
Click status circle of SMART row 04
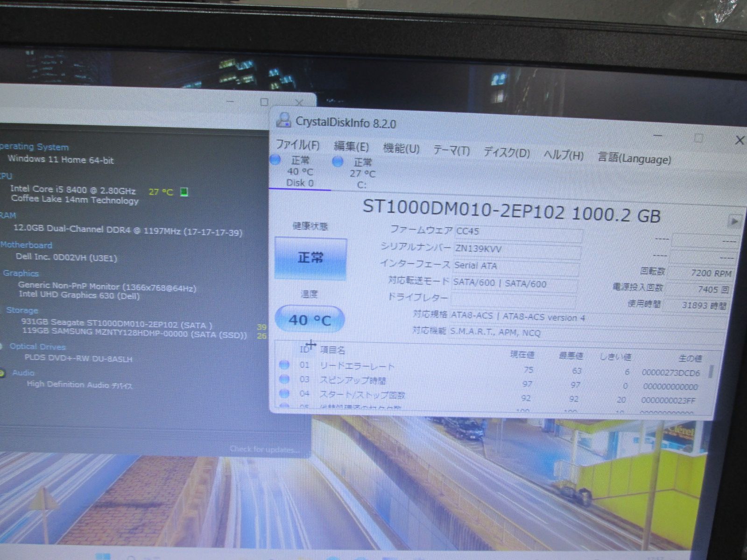point(283,393)
